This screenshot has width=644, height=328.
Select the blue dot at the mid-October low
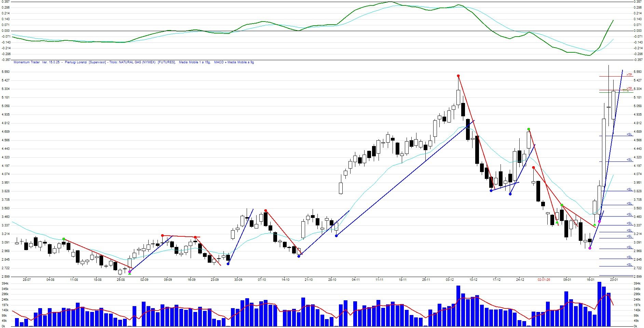pyautogui.click(x=299, y=256)
